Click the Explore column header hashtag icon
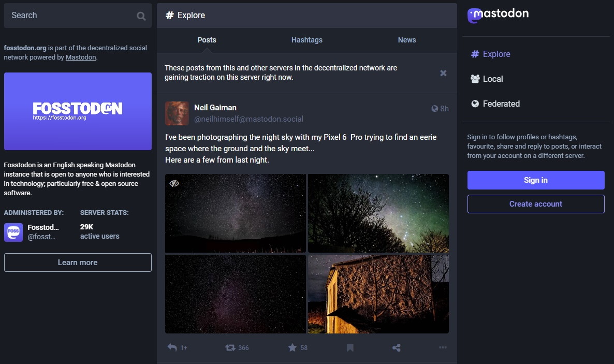614x364 pixels. 170,16
